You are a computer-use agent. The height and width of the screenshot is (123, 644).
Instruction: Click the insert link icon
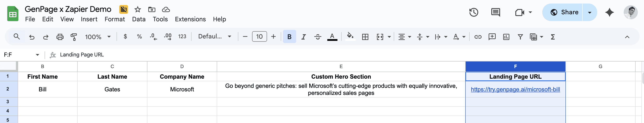pos(478,37)
